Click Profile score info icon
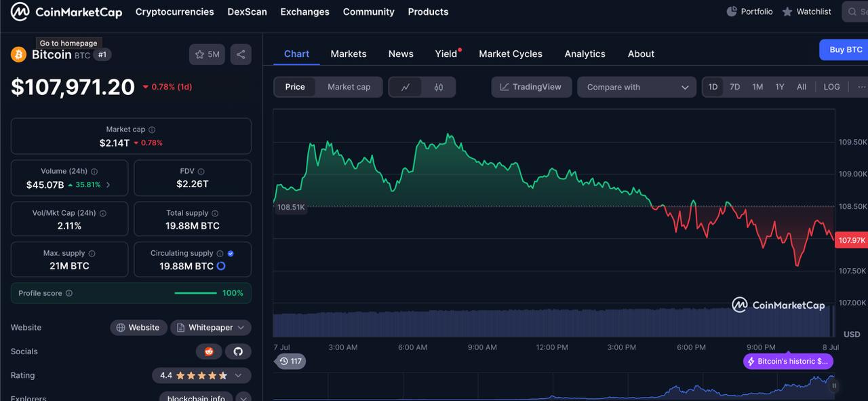This screenshot has height=401, width=868. pyautogui.click(x=69, y=294)
